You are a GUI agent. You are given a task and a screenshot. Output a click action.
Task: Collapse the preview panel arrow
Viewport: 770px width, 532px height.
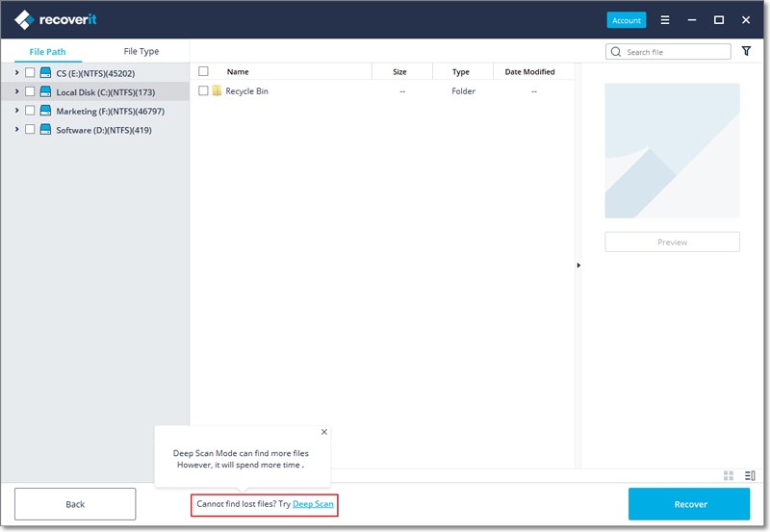(x=578, y=265)
